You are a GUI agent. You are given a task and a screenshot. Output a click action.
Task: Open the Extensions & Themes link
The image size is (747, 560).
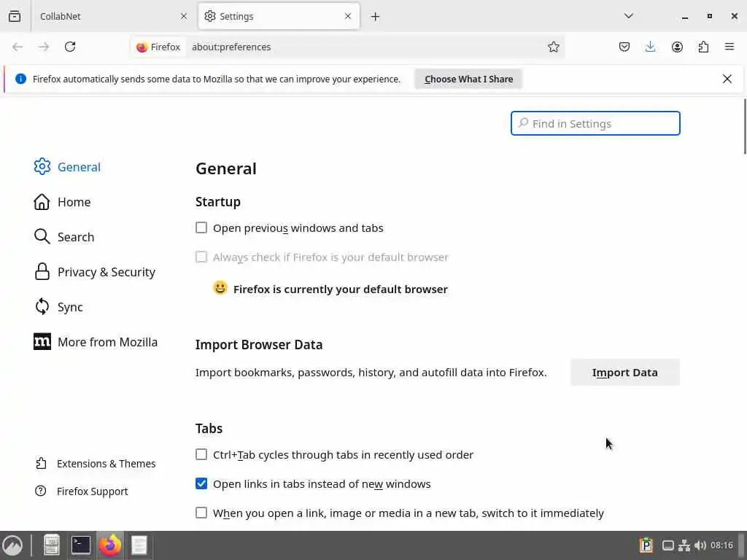(96, 463)
